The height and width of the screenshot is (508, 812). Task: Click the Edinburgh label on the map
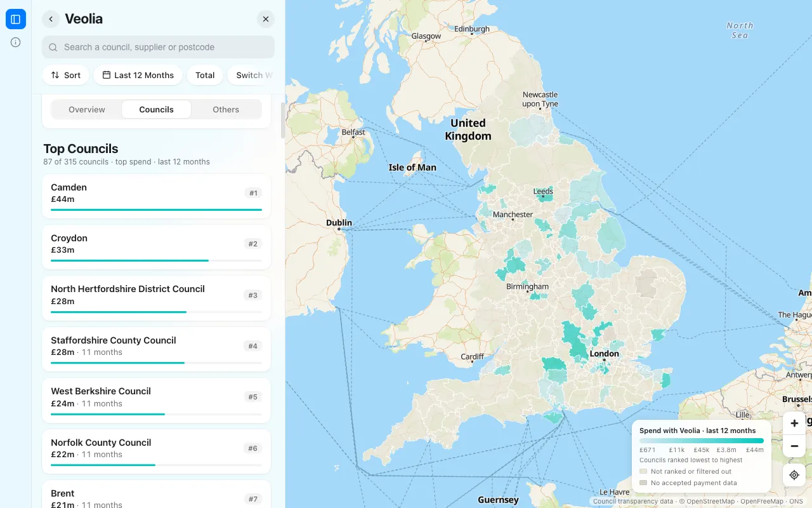tap(472, 29)
